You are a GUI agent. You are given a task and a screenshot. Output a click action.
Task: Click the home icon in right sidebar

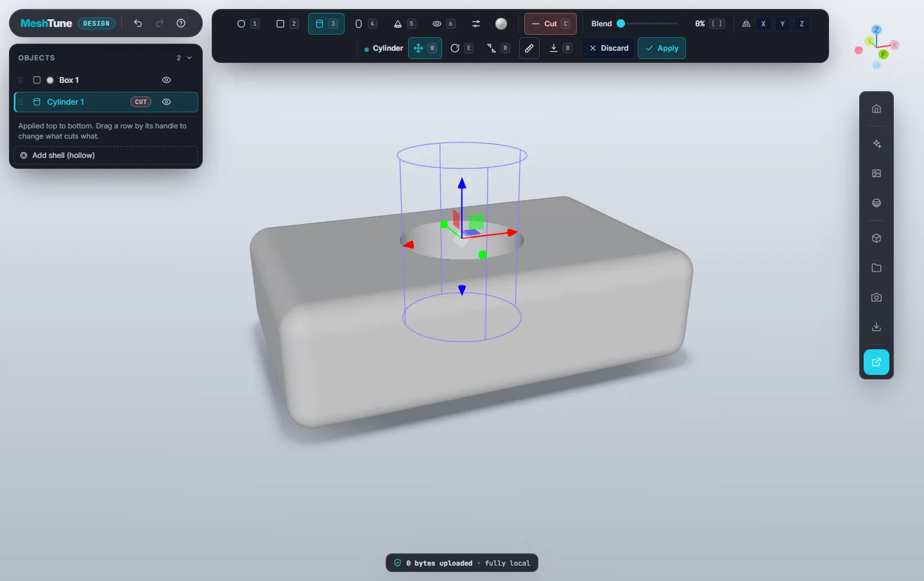(877, 108)
